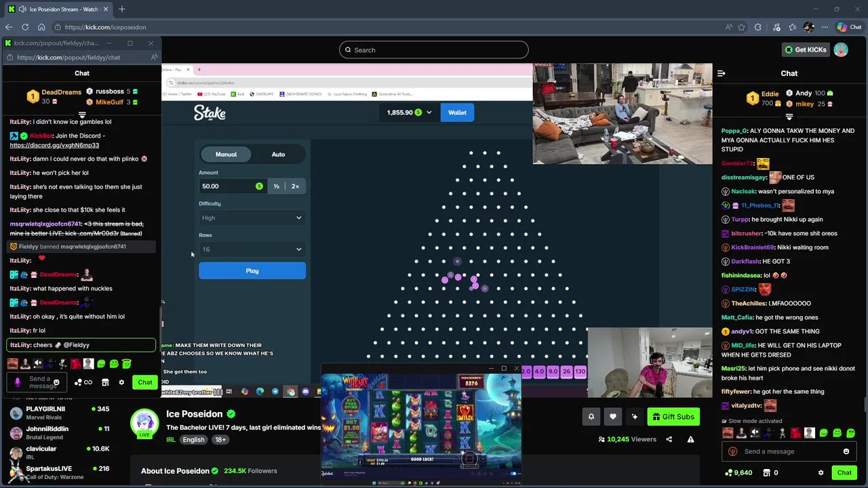Image resolution: width=868 pixels, height=488 pixels.
Task: Click the 18+ tag
Action: (x=220, y=439)
